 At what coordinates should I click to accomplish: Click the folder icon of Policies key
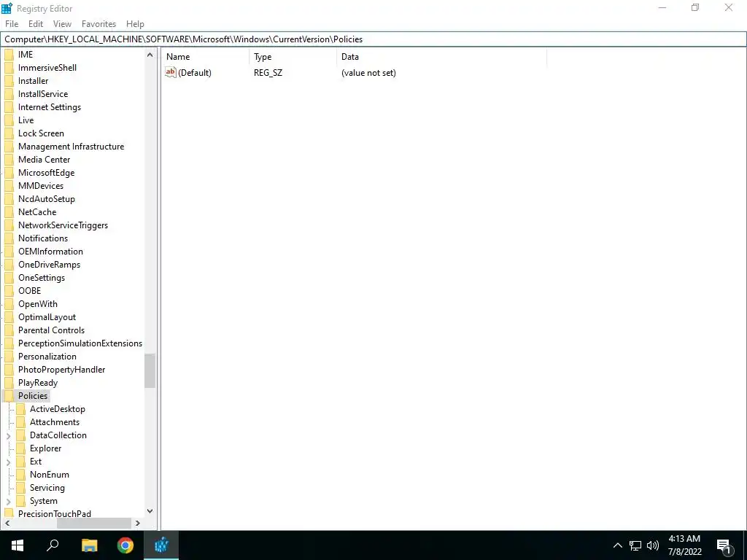click(9, 396)
